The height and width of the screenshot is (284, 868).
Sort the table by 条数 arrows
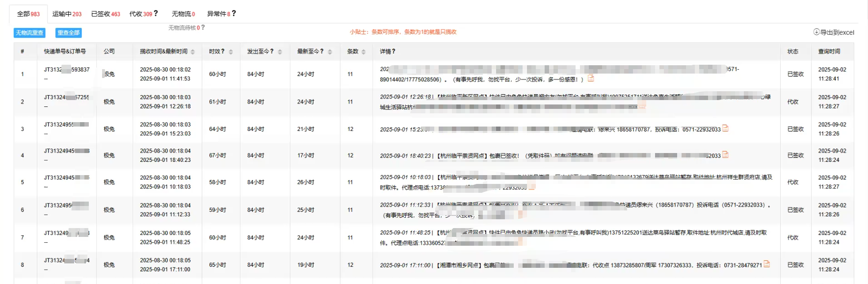(x=364, y=52)
